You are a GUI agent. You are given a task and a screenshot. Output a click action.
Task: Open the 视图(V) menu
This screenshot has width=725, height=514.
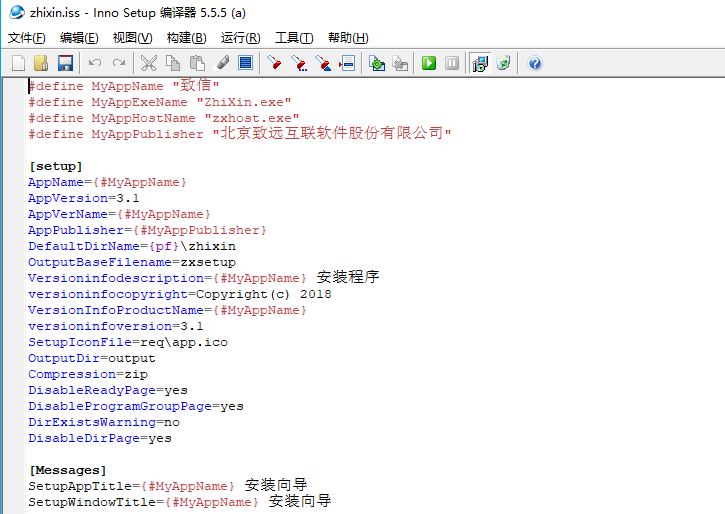click(132, 38)
